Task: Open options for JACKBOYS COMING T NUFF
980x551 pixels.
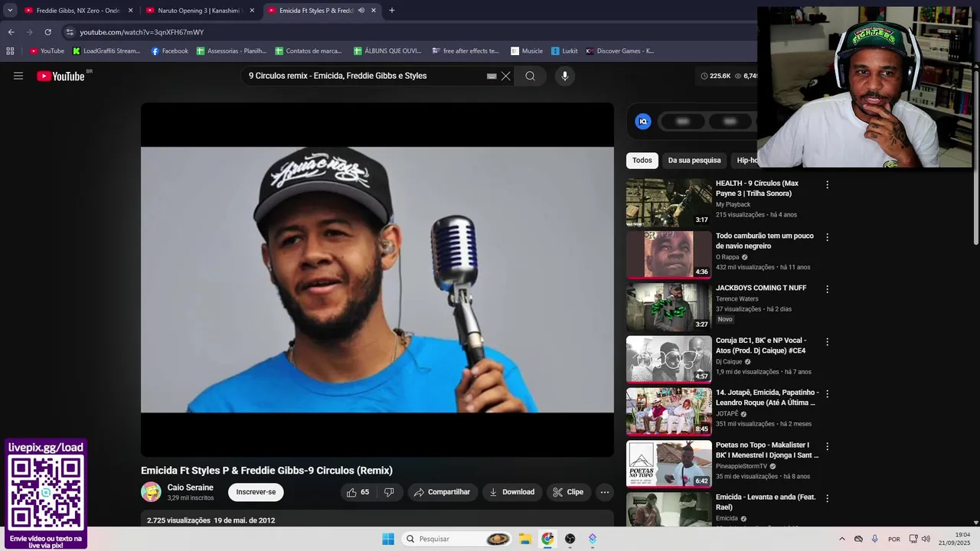Action: [827, 289]
